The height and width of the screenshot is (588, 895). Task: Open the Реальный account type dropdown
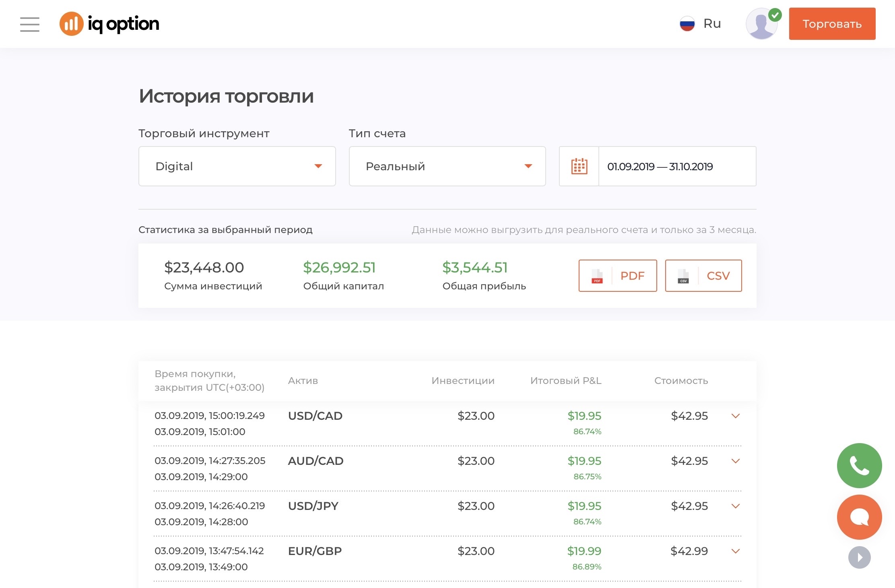pyautogui.click(x=447, y=166)
